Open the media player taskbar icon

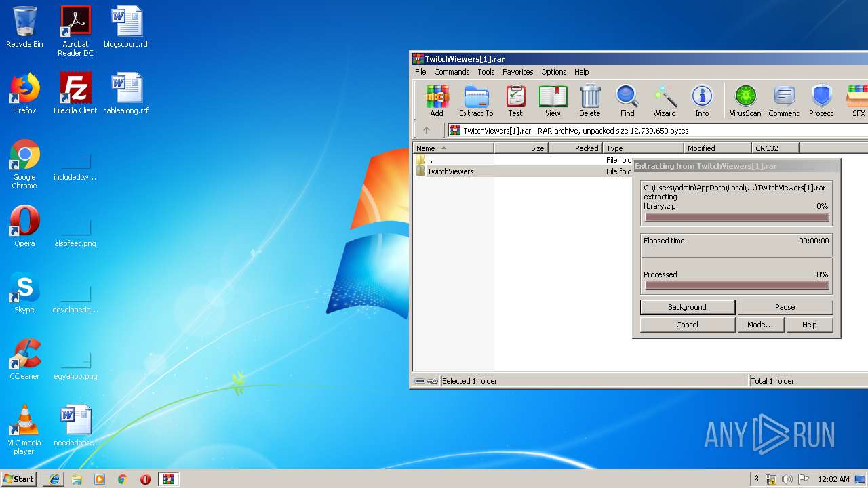(100, 479)
